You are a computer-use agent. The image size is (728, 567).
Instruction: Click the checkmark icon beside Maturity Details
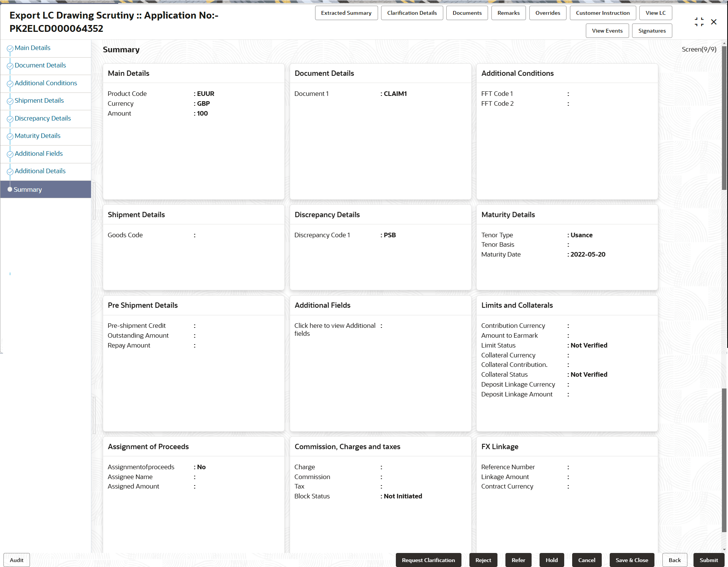click(10, 136)
